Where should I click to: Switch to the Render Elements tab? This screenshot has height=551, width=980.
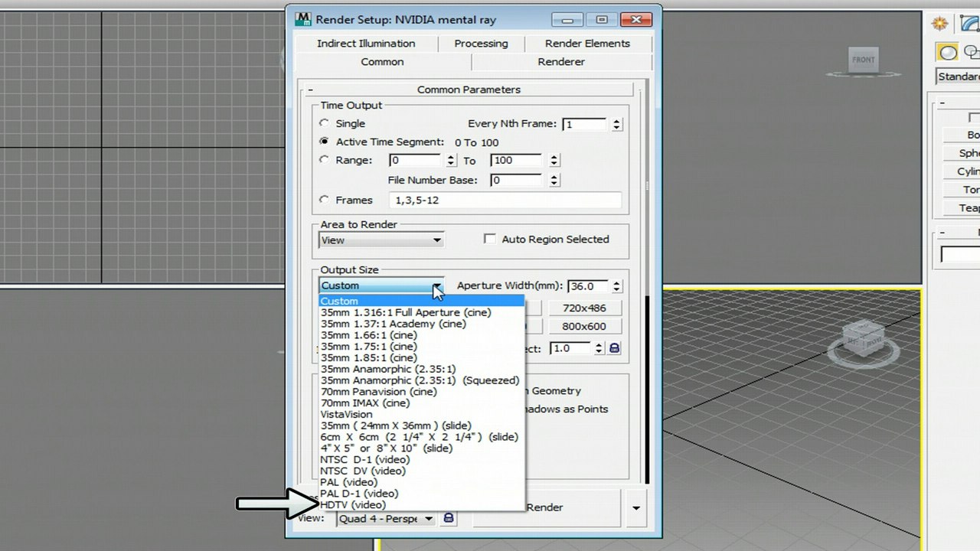pyautogui.click(x=587, y=44)
